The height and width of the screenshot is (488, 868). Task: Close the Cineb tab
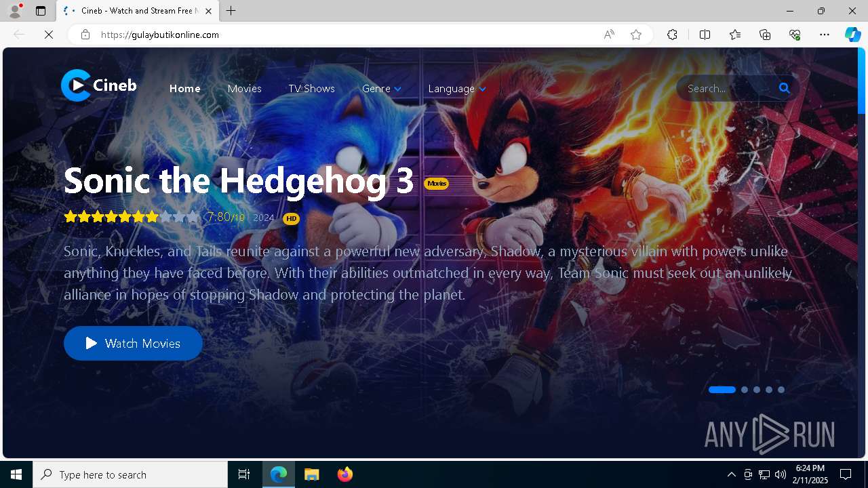tap(208, 11)
